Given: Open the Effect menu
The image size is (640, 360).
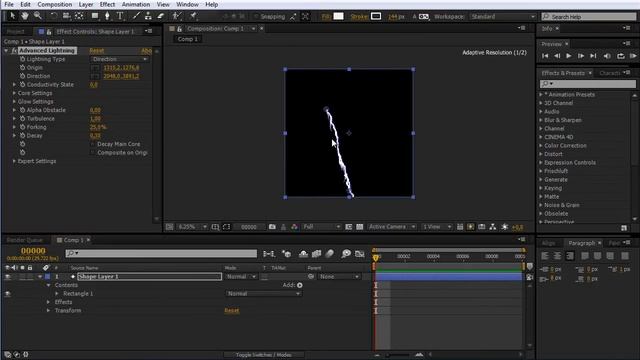Looking at the screenshot, I should [x=107, y=4].
